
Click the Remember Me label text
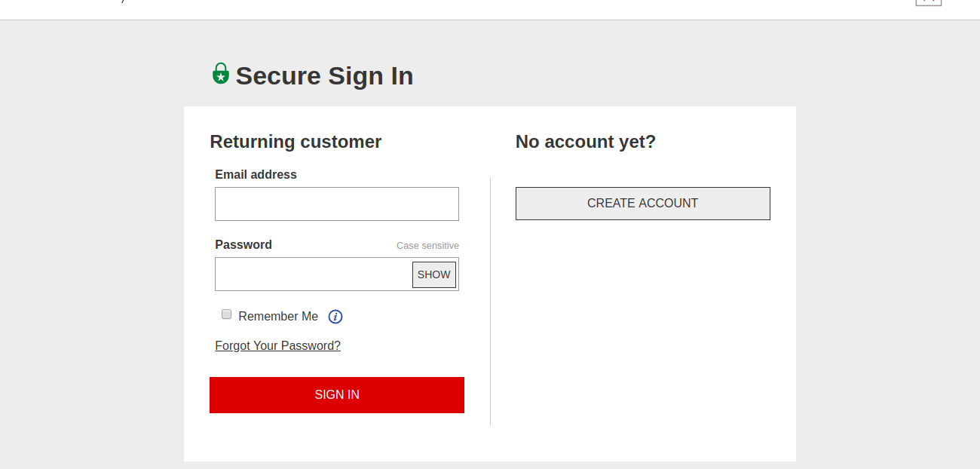[278, 317]
